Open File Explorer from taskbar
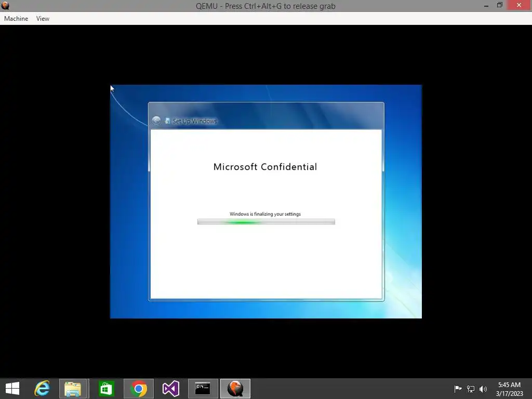The image size is (532, 399). 73,389
